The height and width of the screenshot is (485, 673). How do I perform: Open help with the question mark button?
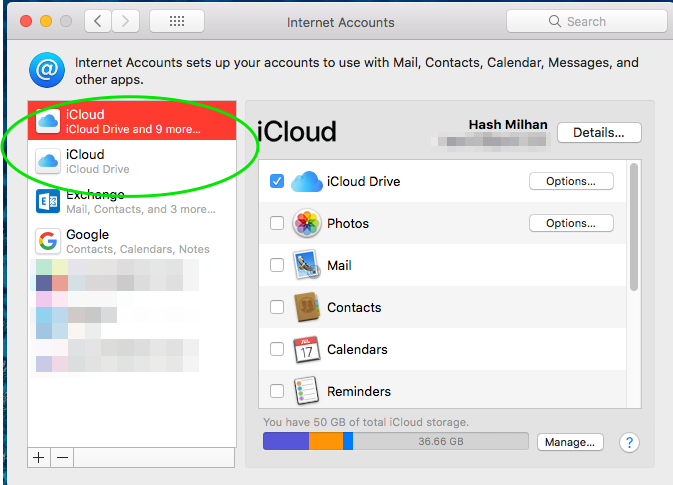[629, 442]
